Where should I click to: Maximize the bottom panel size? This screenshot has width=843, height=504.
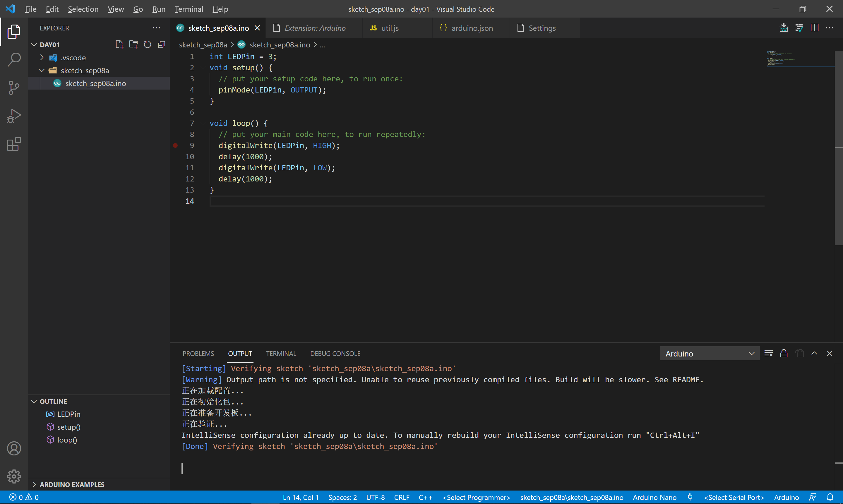(x=815, y=354)
